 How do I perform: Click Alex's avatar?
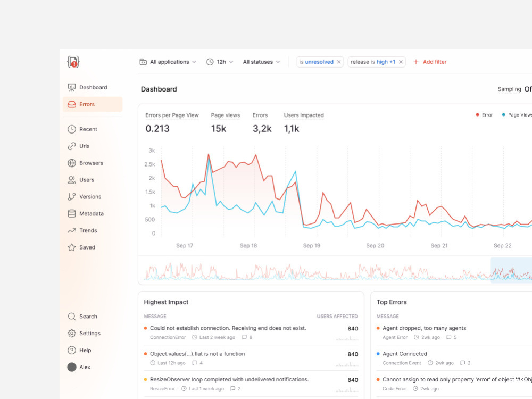(x=72, y=367)
